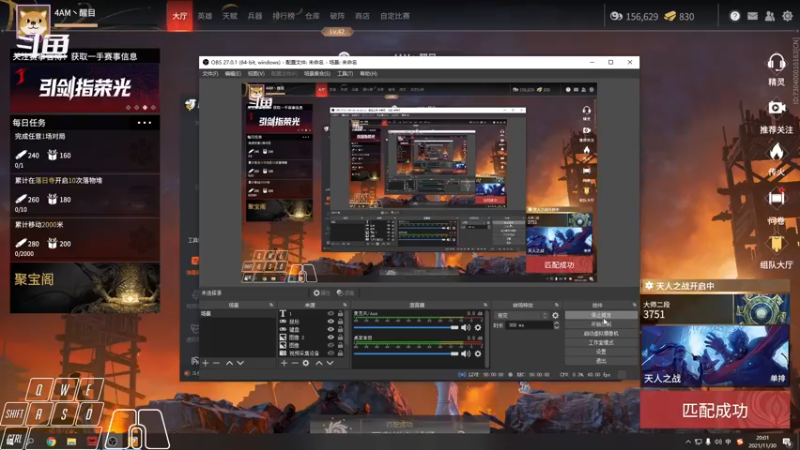The width and height of the screenshot is (800, 450).
Task: Open the OBS 编辑(E) menu
Action: click(x=233, y=74)
